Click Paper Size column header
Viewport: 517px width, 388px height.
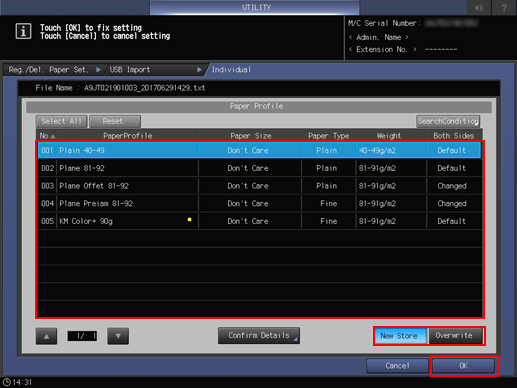coord(251,136)
